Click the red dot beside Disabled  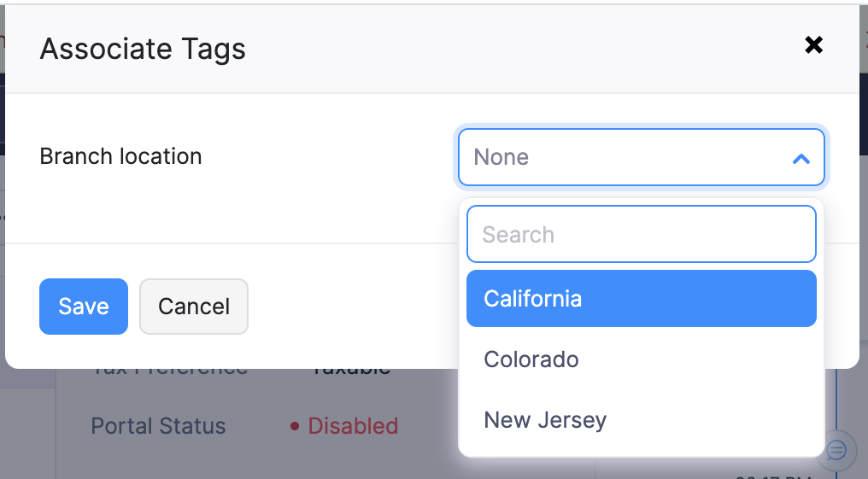click(x=295, y=426)
